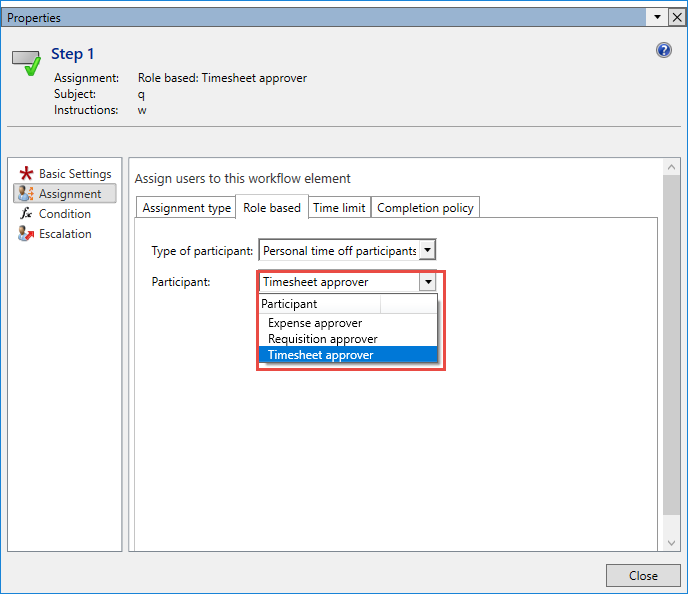This screenshot has height=594, width=688.
Task: Click the Instructions value w
Action: 142,110
